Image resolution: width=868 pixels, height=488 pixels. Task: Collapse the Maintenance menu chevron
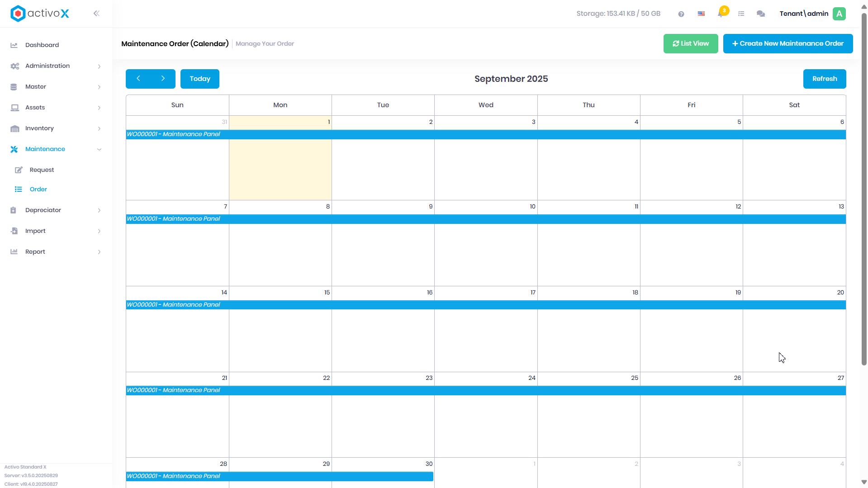tap(99, 149)
